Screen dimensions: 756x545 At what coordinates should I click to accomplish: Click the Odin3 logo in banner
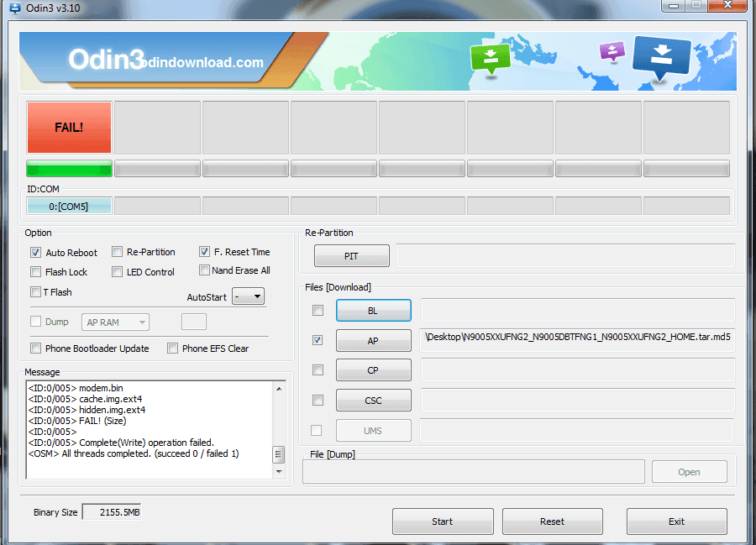(107, 60)
